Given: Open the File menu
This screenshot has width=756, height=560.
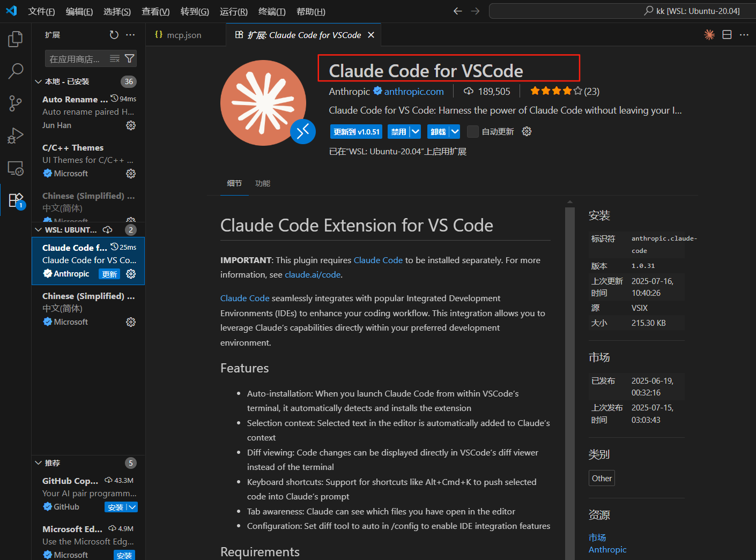Looking at the screenshot, I should (x=41, y=11).
